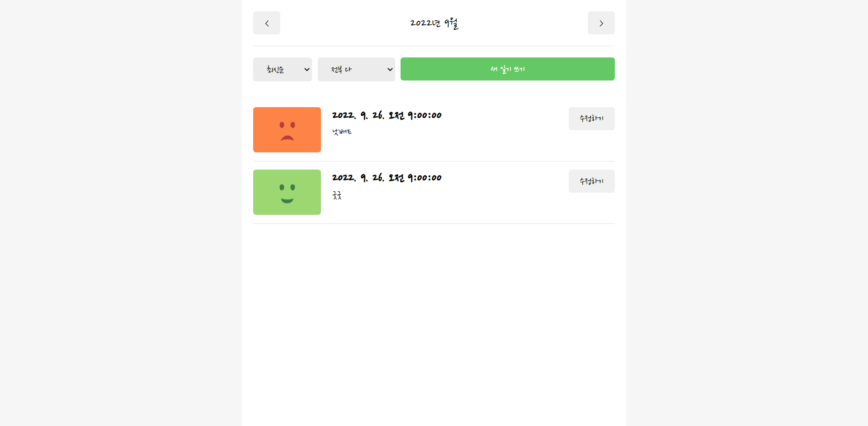
Task: Open the 전부 다 emotion filter dropdown
Action: pos(356,69)
